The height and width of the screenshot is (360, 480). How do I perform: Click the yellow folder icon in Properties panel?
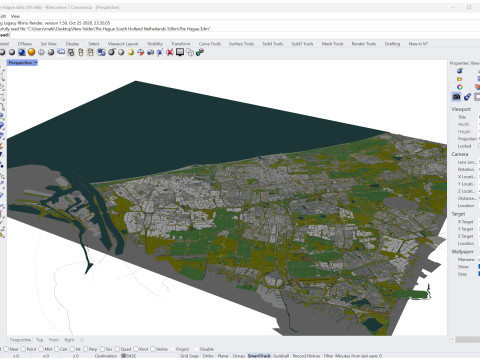click(460, 79)
